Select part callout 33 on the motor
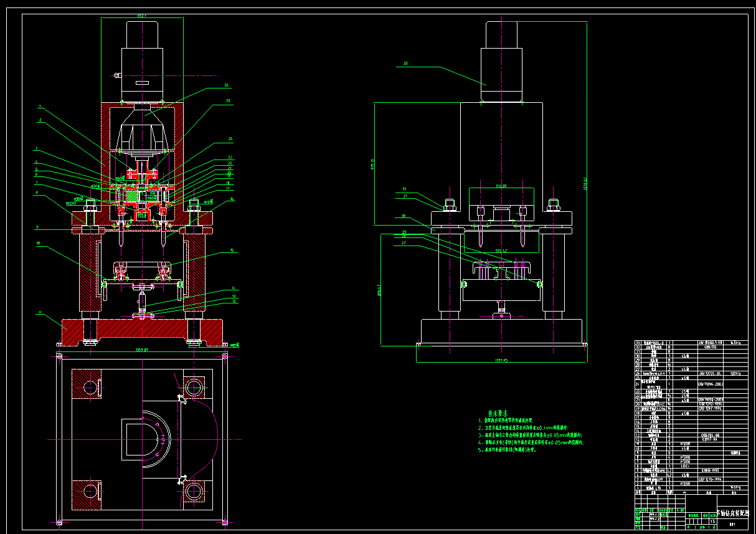This screenshot has height=534, width=756. 405,63
